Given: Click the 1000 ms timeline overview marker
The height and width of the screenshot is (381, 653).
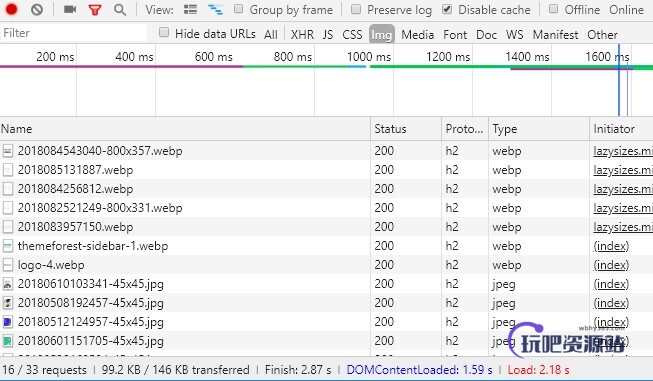Looking at the screenshot, I should click(x=369, y=56).
